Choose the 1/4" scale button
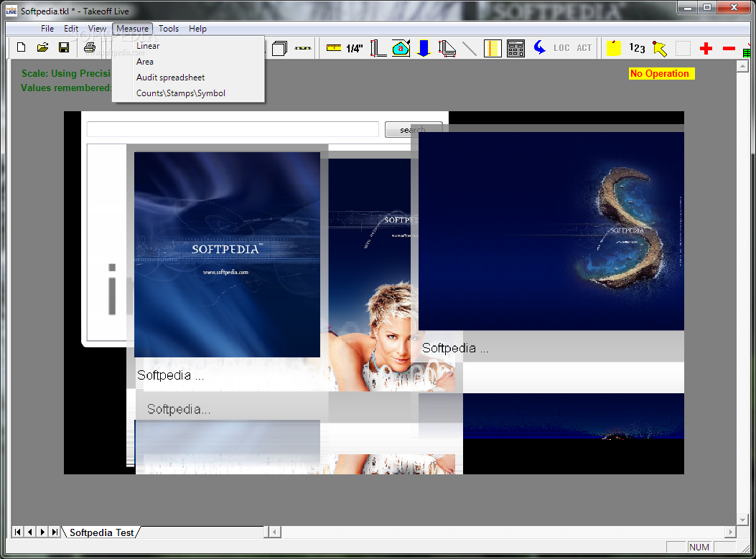 point(355,48)
